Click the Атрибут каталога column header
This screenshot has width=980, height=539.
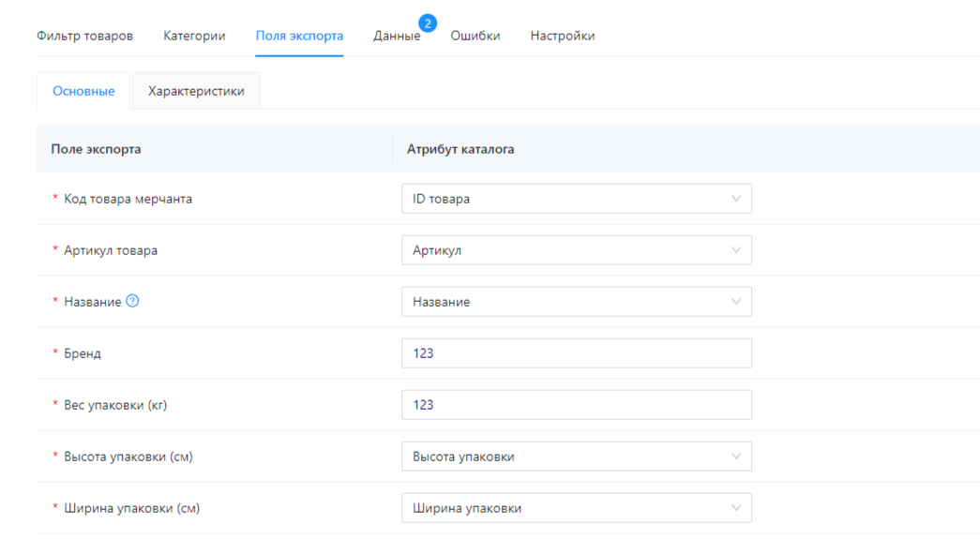click(x=460, y=149)
